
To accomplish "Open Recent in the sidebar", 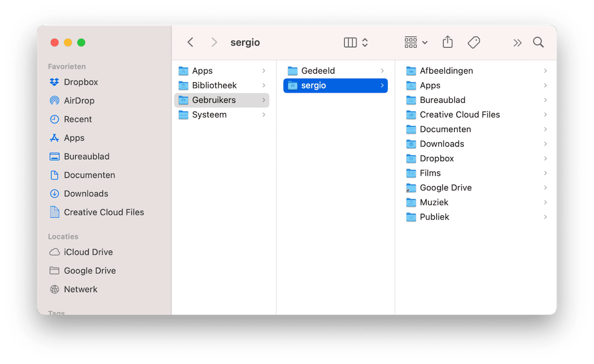I will click(78, 119).
